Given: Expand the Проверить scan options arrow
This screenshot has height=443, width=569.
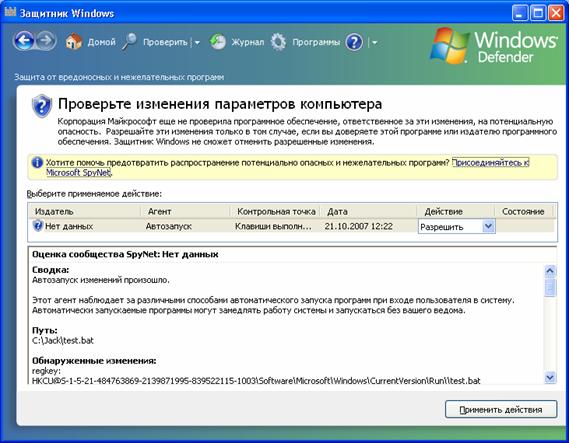Looking at the screenshot, I should (x=197, y=42).
